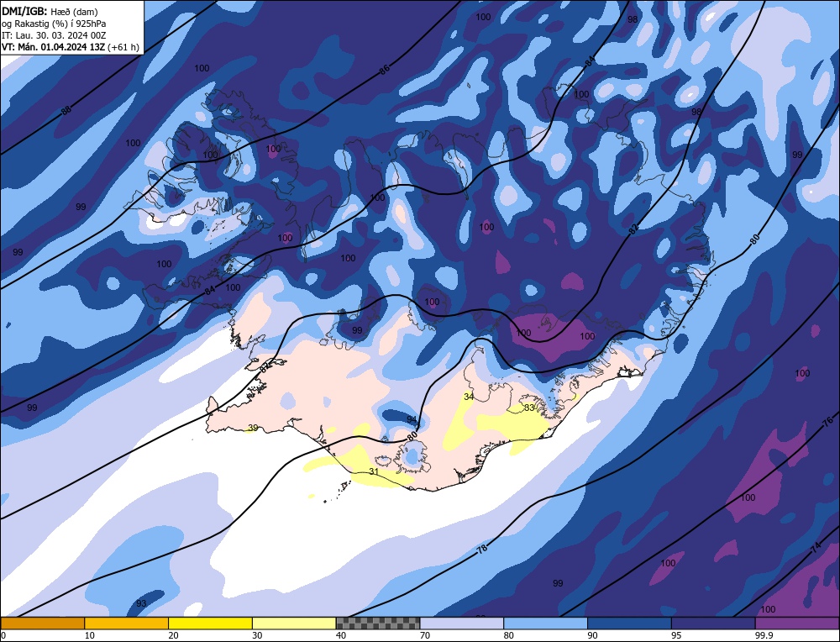Click the checkered gray 40–70 legend swatch

pyautogui.click(x=378, y=623)
